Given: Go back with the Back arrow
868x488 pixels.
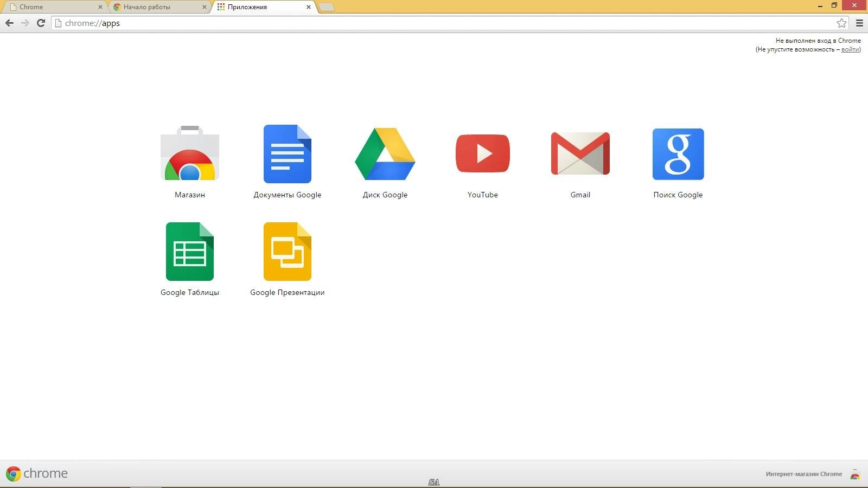Looking at the screenshot, I should coord(9,23).
